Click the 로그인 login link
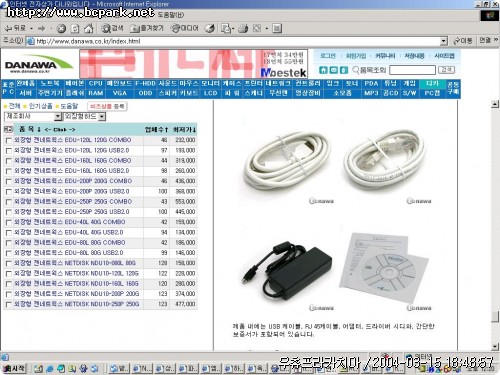This screenshot has width=500, height=375. [328, 56]
